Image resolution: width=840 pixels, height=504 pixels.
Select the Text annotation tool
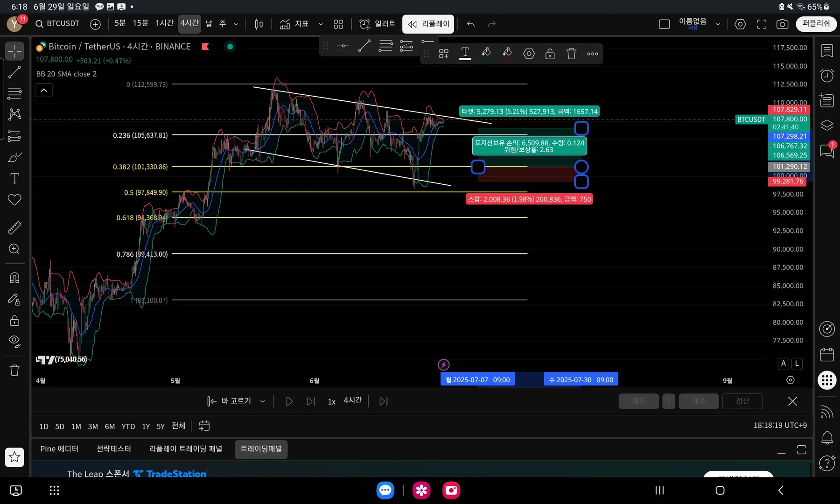(x=14, y=178)
